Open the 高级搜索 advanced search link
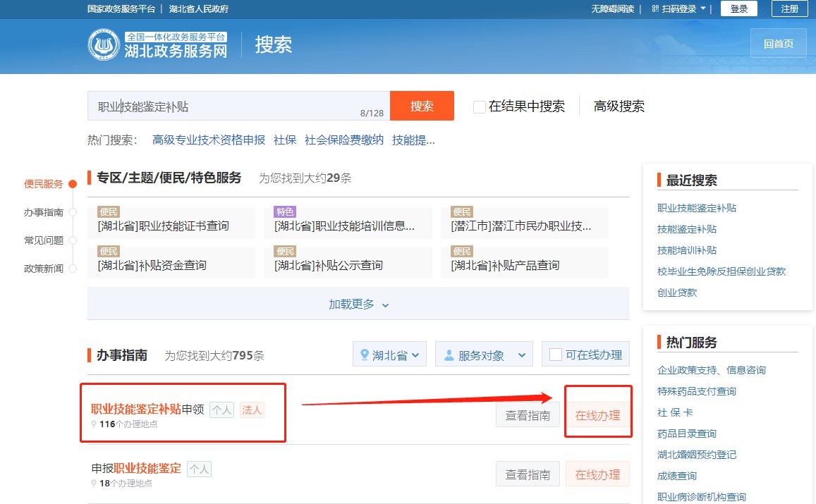This screenshot has width=816, height=504. click(619, 106)
